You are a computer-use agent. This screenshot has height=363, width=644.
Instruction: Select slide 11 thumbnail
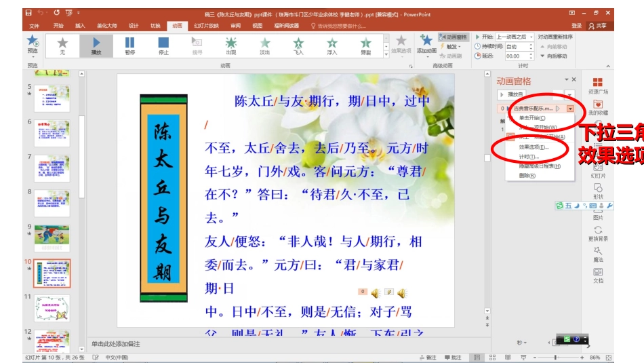click(52, 308)
